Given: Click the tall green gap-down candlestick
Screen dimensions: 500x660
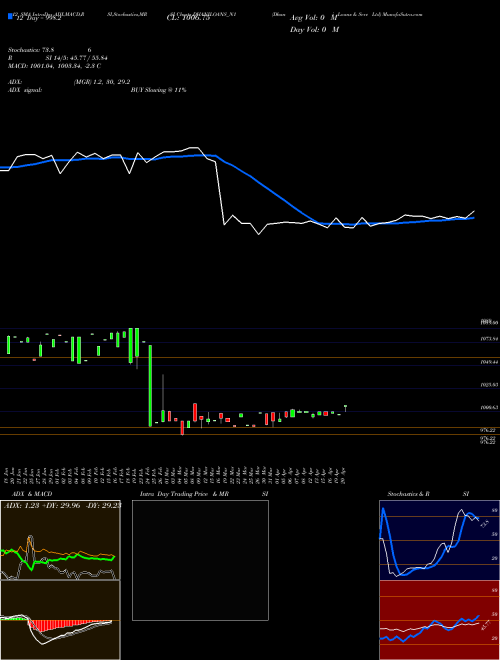Looking at the screenshot, I should click(150, 386).
